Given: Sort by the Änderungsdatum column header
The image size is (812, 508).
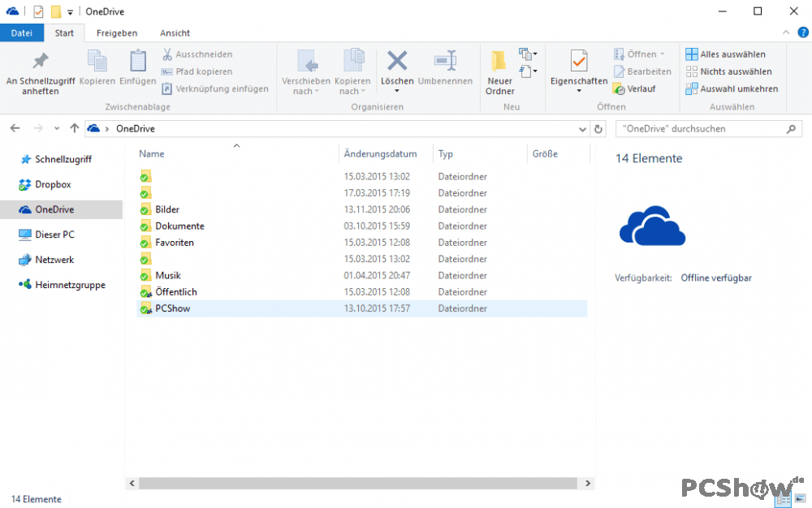Looking at the screenshot, I should coord(380,153).
